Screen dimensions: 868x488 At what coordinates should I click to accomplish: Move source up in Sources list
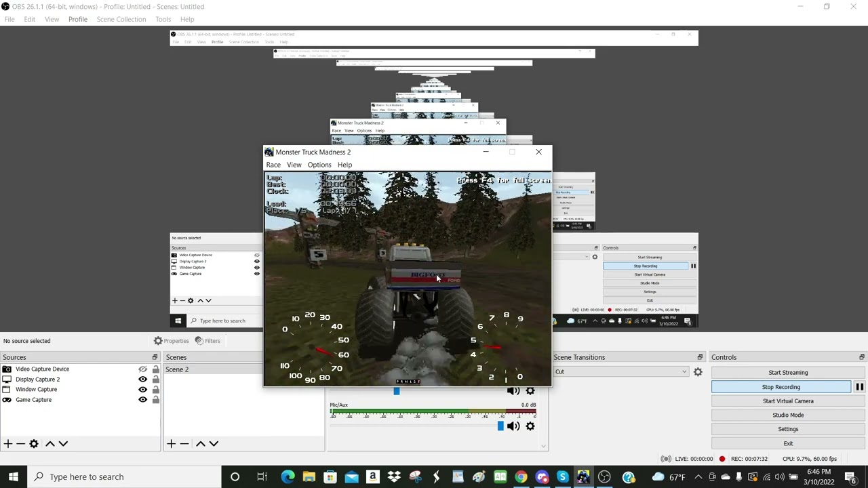(x=50, y=443)
